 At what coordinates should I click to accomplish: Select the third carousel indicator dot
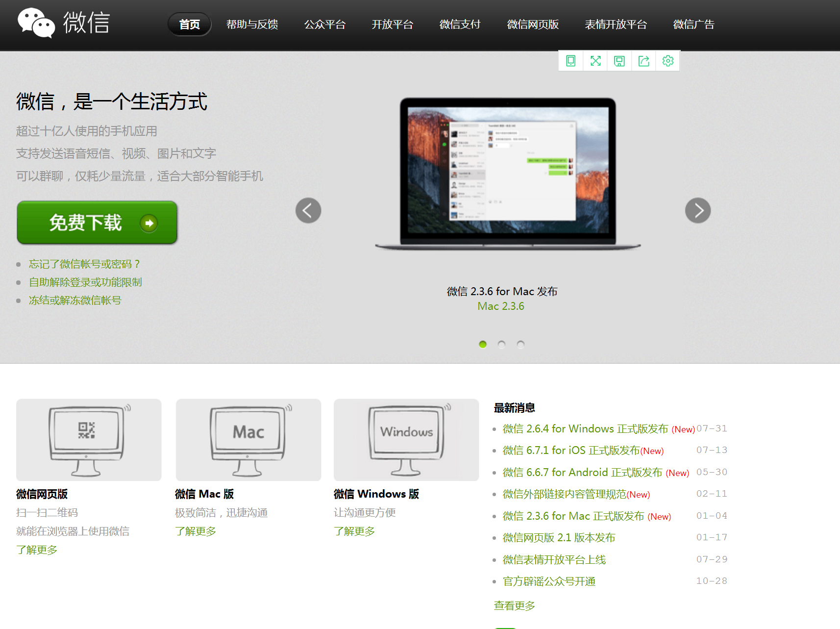point(520,344)
